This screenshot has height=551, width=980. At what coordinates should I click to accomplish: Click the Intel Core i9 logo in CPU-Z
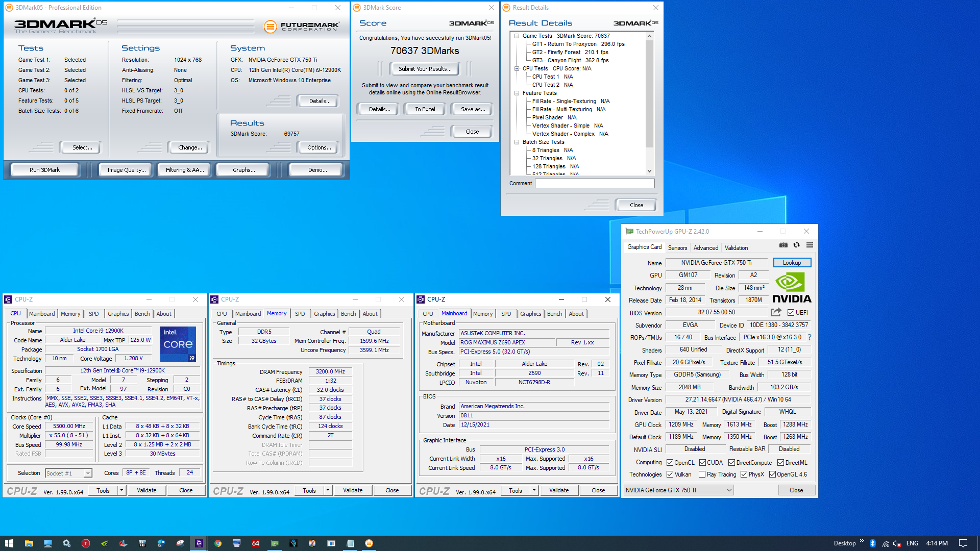coord(178,344)
